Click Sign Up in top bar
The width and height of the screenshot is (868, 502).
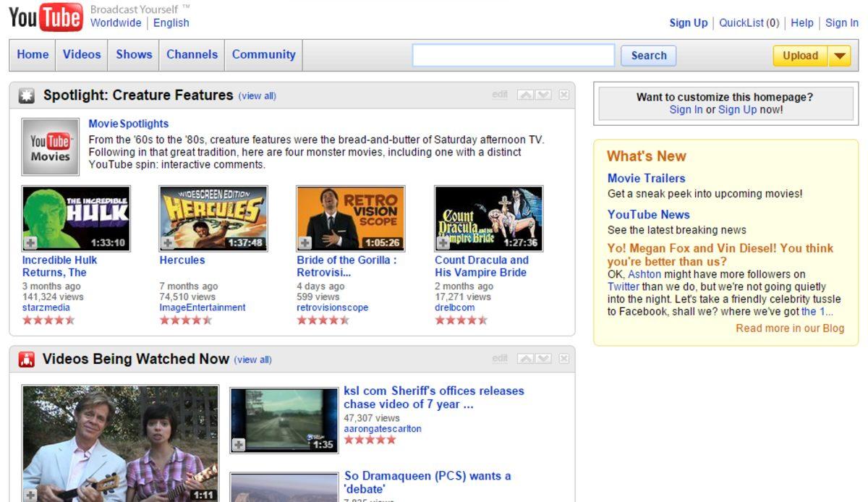(689, 22)
